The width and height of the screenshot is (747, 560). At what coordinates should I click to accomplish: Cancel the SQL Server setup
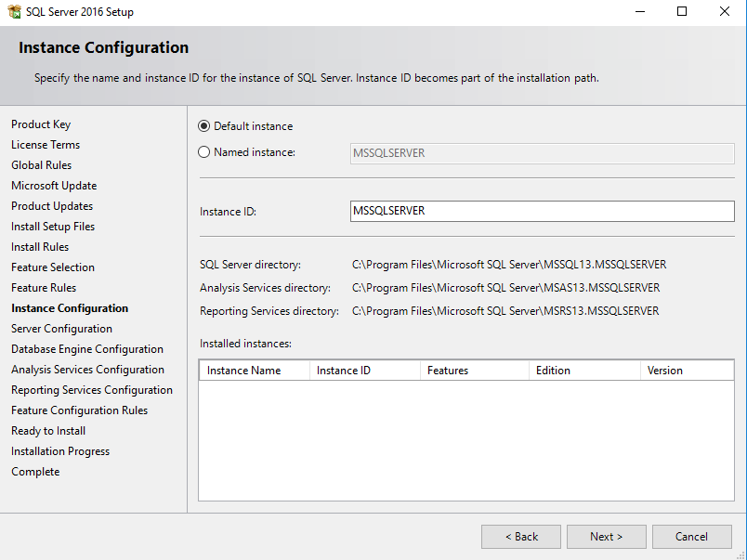coord(692,537)
